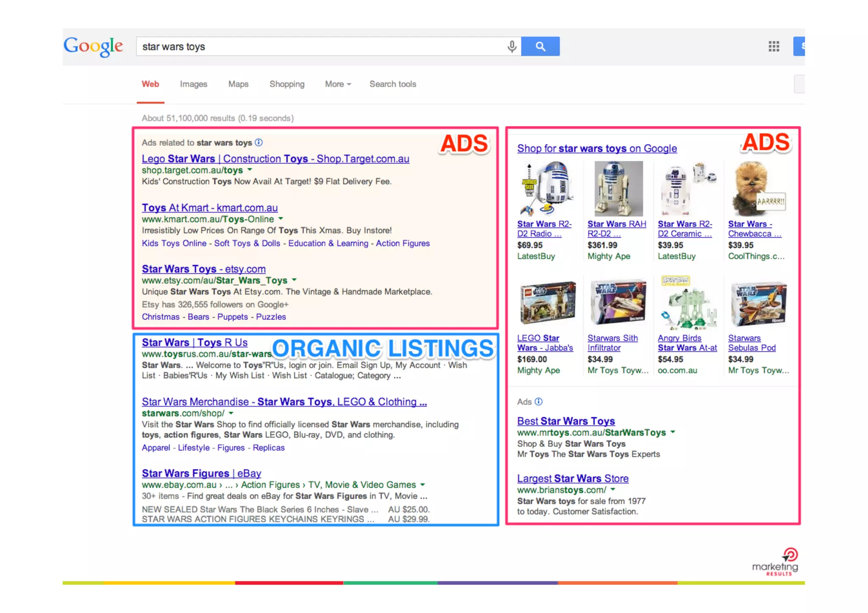Open 'Star Wars Figures | eBay' result
868x613 pixels.
pos(201,473)
